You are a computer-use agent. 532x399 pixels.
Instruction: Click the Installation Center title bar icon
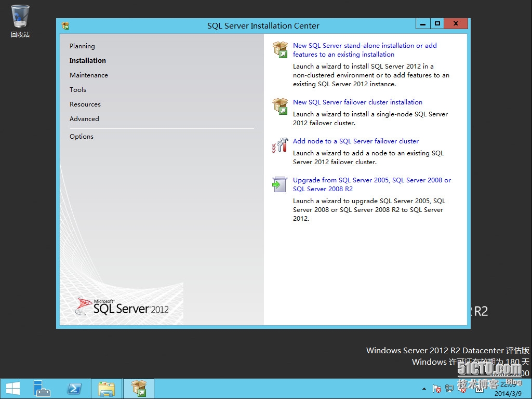coord(65,26)
